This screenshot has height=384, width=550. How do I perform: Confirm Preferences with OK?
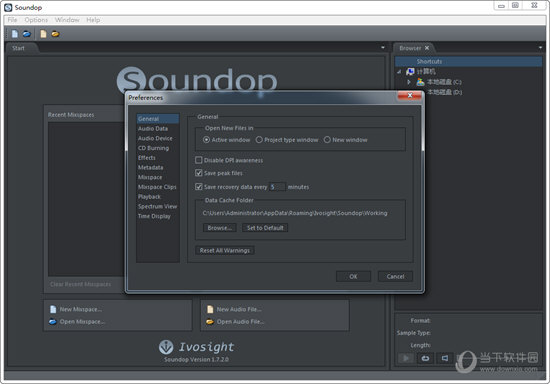pyautogui.click(x=353, y=276)
